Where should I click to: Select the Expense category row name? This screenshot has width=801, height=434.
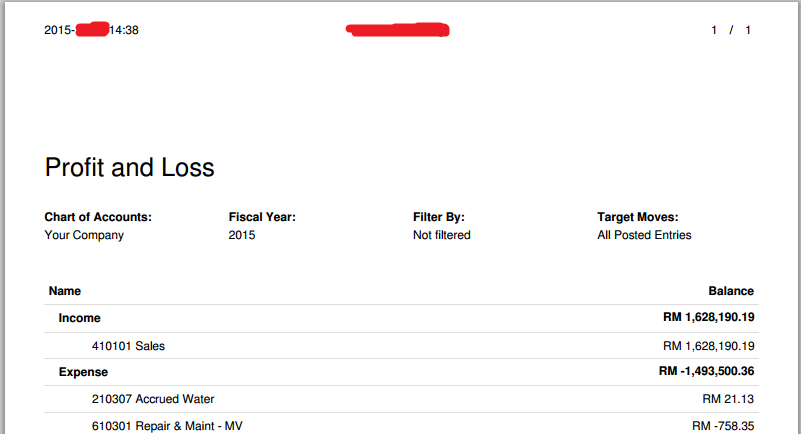[x=83, y=371]
